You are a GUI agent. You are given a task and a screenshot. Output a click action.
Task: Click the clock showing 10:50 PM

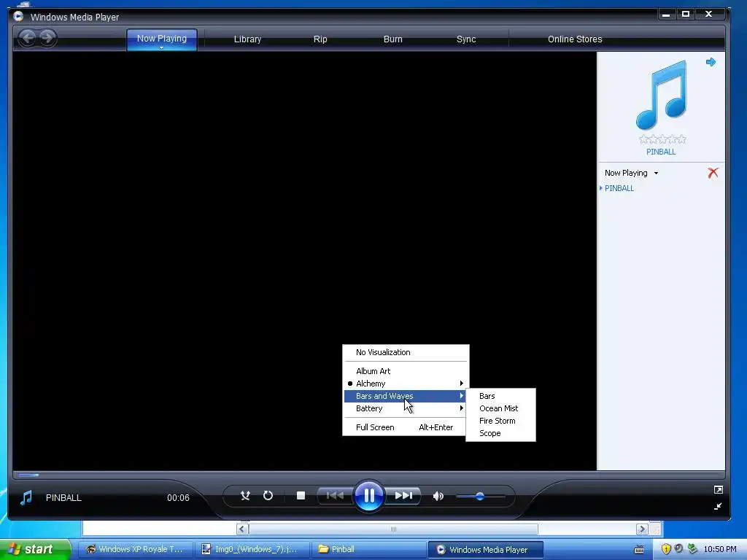pos(720,549)
